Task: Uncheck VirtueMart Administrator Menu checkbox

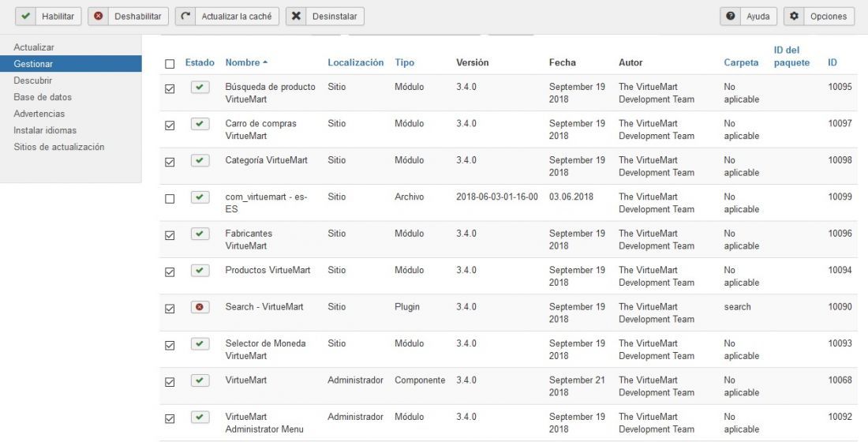Action: (x=170, y=419)
